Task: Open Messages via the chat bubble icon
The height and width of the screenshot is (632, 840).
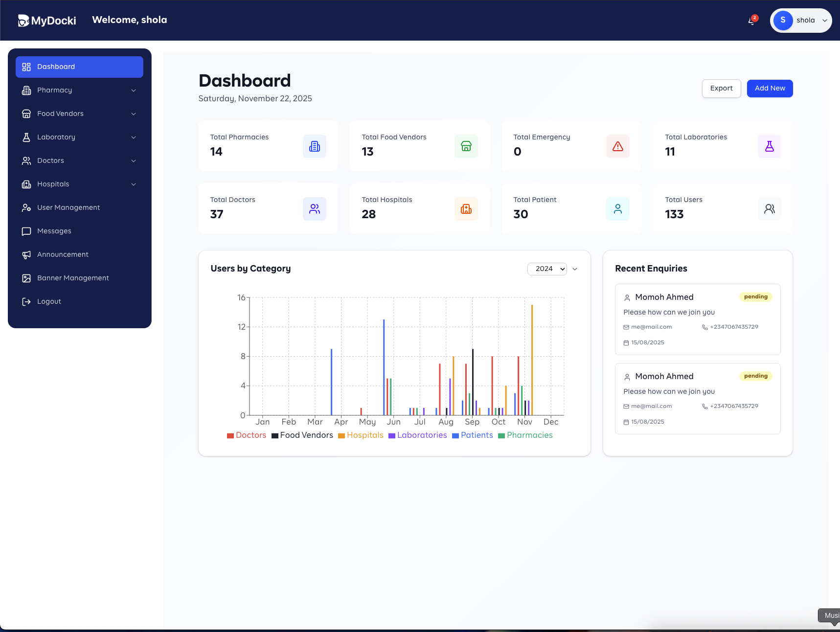Action: tap(26, 231)
